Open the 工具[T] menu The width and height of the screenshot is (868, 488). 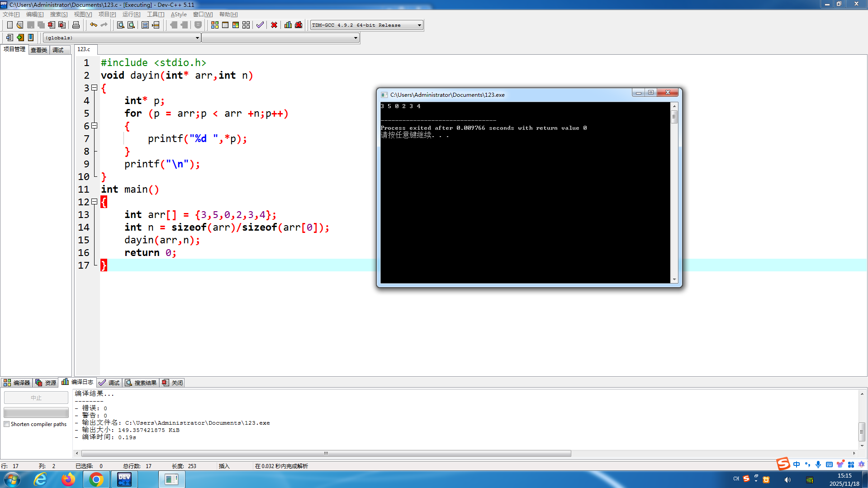[156, 14]
